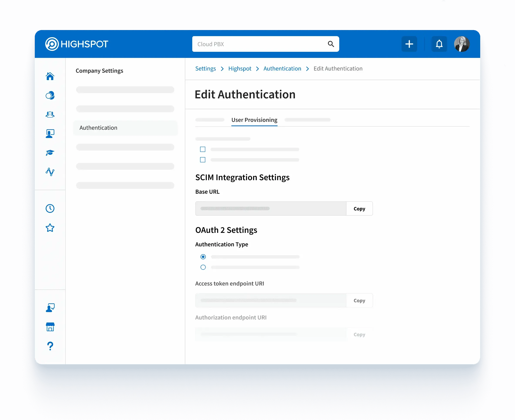Open the Help question mark icon
Viewport: 515px width, 420px height.
[50, 346]
